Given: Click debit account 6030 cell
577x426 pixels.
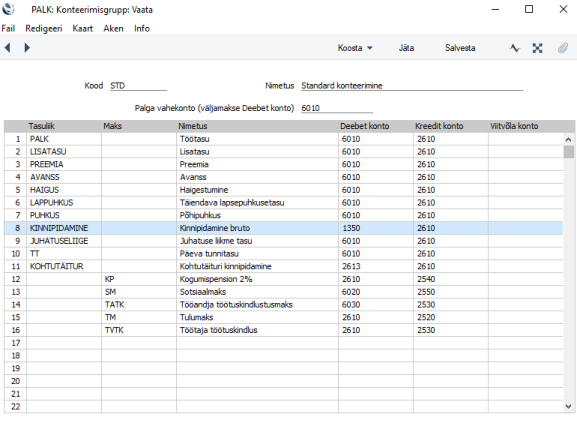Looking at the screenshot, I should coord(376,305).
